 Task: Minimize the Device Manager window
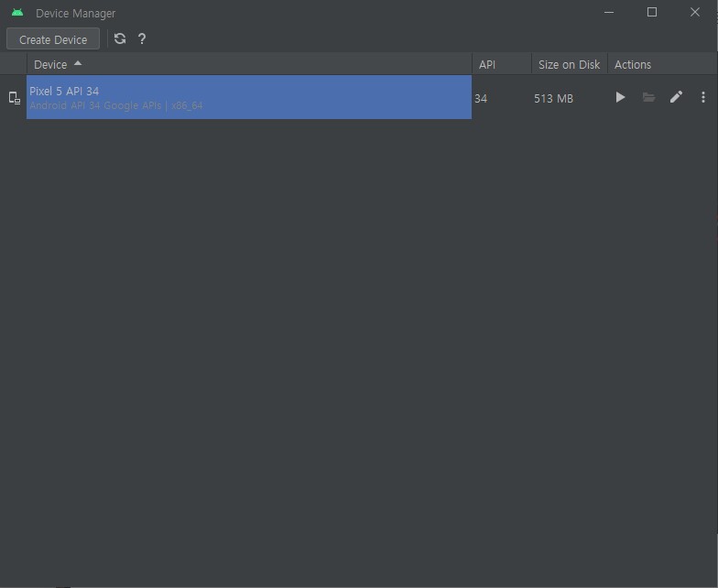(x=608, y=13)
